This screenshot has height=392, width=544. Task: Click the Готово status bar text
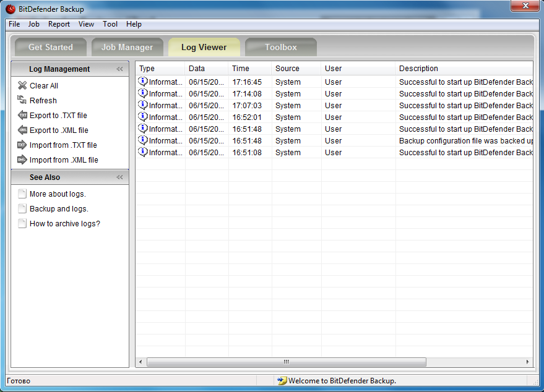point(19,381)
